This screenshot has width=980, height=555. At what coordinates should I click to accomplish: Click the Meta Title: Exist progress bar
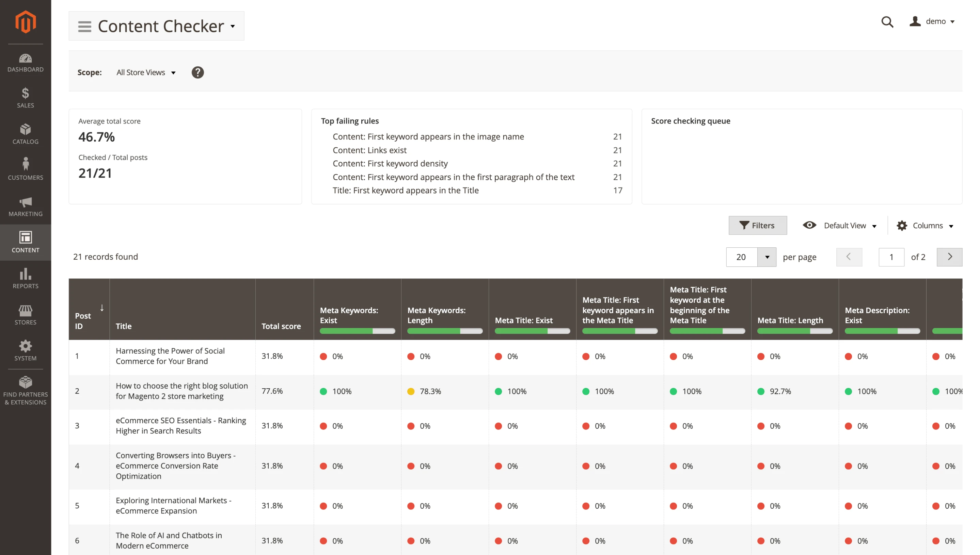pos(532,331)
